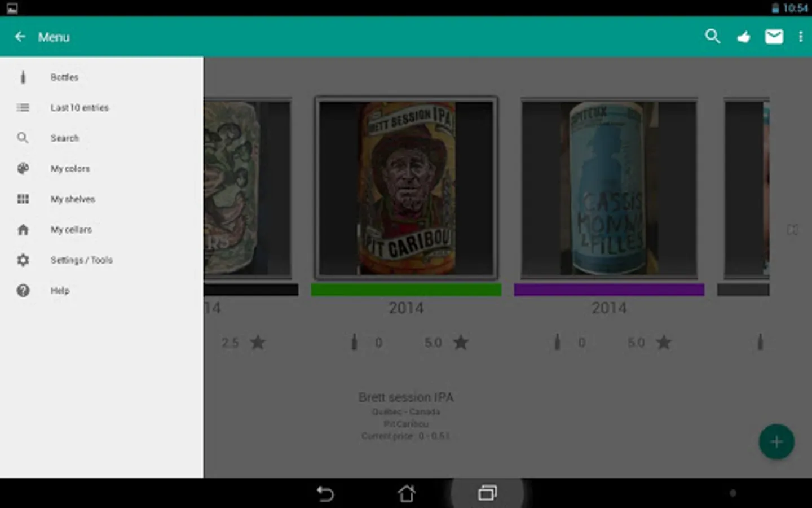This screenshot has width=812, height=508.
Task: Open the three-dot overflow menu
Action: (801, 37)
